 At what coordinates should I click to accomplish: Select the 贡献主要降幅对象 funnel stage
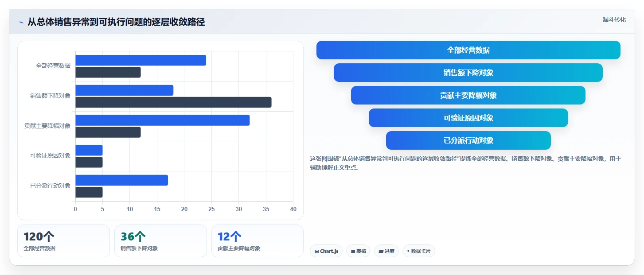468,95
